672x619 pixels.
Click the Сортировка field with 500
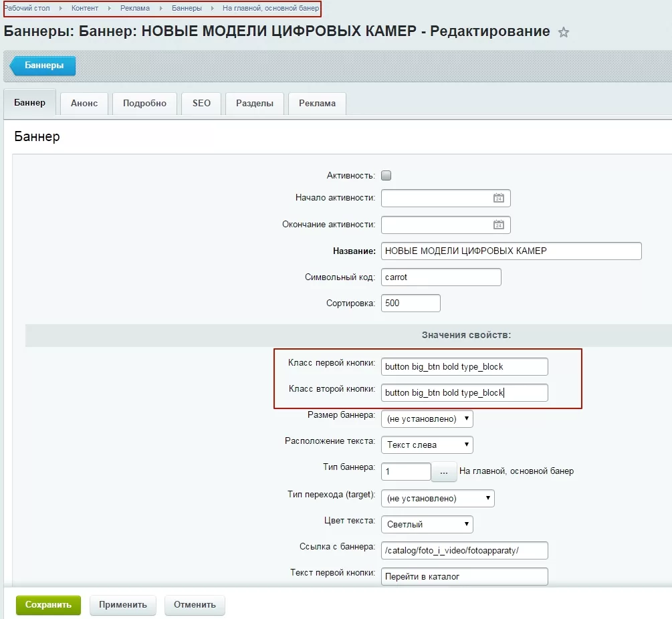[x=411, y=303]
